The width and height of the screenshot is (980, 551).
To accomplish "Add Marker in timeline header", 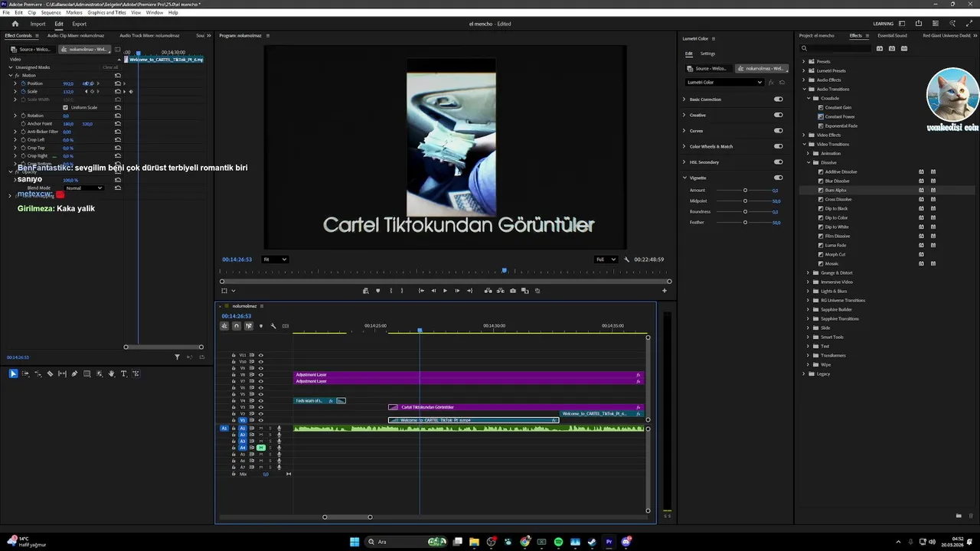I will click(261, 326).
